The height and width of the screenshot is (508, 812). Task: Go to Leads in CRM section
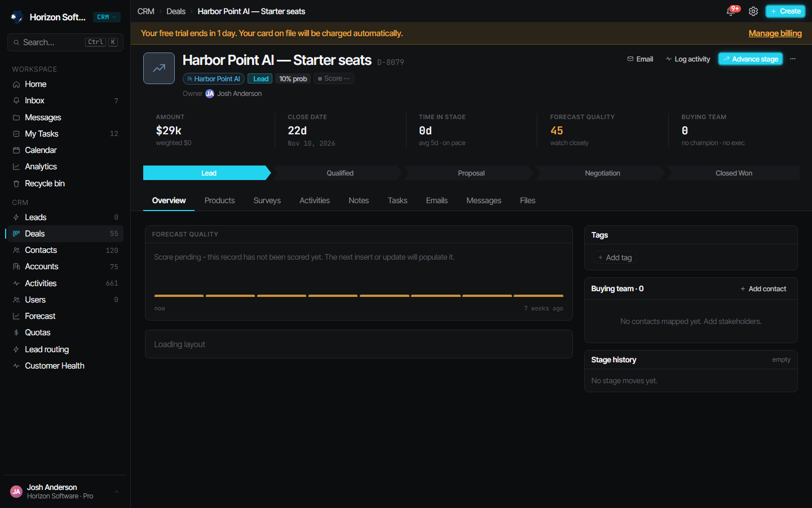(x=65, y=217)
